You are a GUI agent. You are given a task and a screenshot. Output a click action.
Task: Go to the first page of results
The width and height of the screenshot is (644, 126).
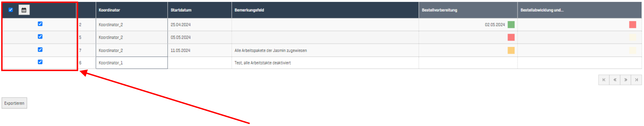[604, 80]
